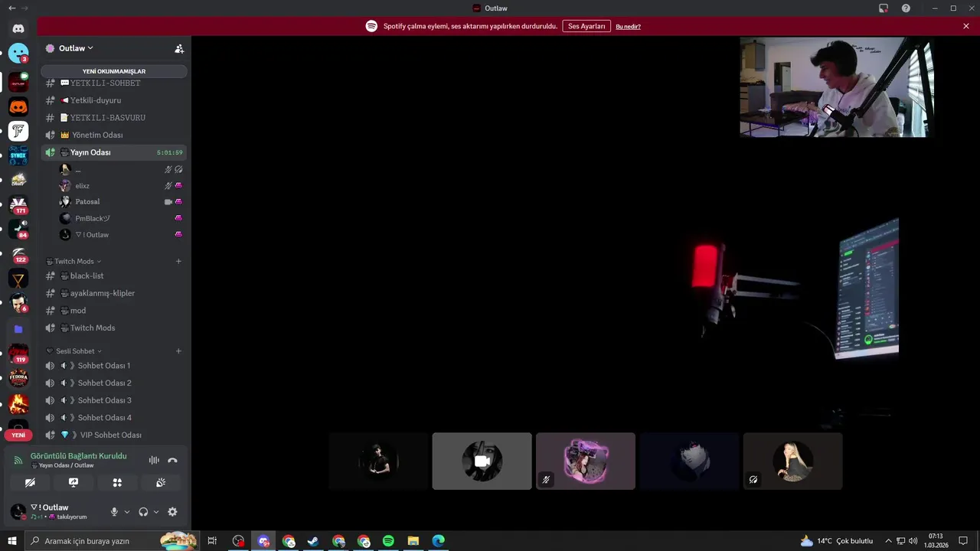Open the server with 122 notification badge
This screenshot has height=551, width=980.
18,254
